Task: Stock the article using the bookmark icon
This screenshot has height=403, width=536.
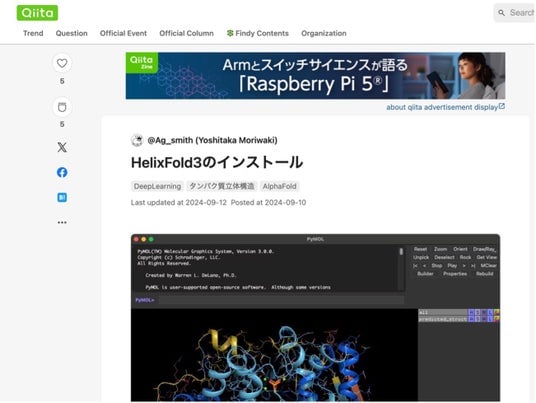Action: 62,107
